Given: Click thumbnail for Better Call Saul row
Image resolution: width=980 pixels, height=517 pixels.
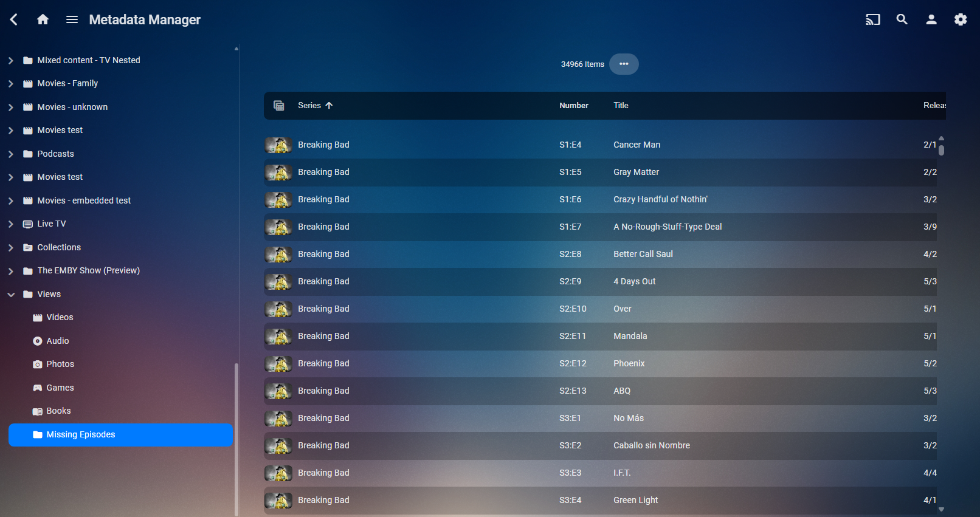Looking at the screenshot, I should tap(278, 255).
